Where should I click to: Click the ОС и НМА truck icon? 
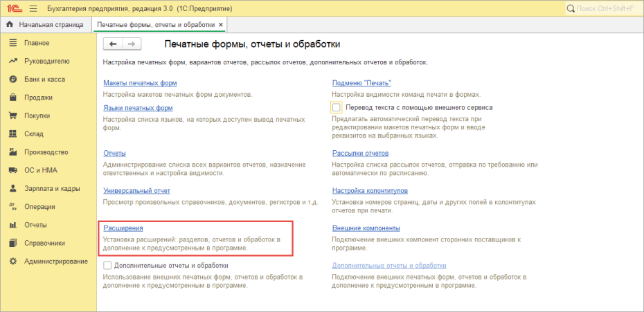pos(13,170)
